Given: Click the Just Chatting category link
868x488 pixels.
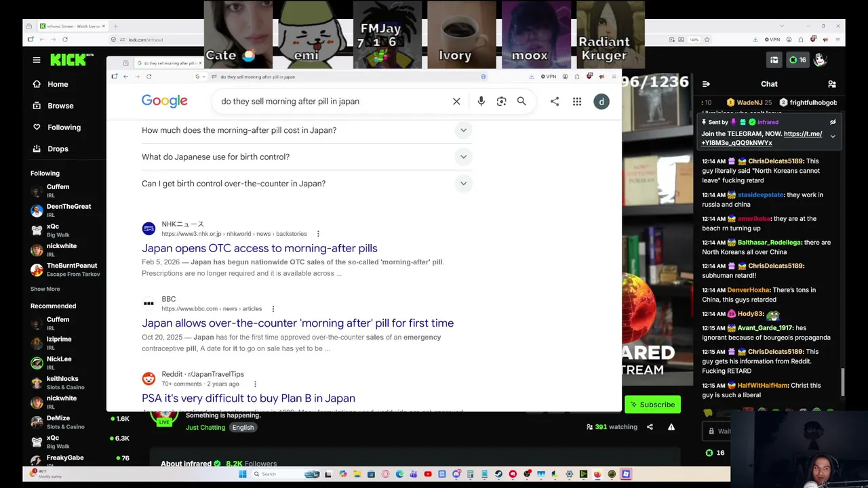Looking at the screenshot, I should point(205,428).
